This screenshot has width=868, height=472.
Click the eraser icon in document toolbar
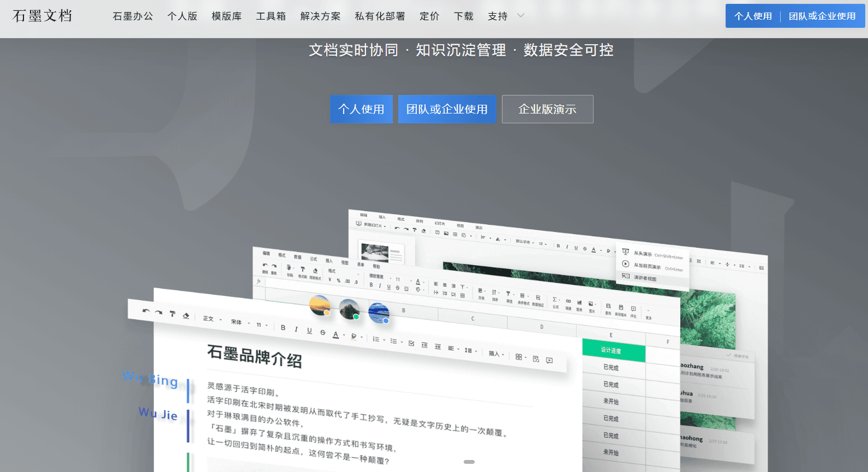coord(186,315)
